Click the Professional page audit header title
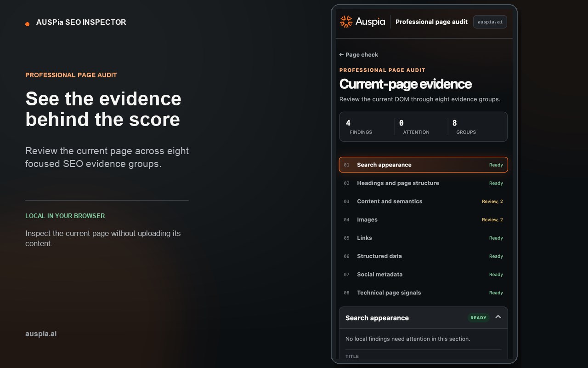The image size is (588, 368). pyautogui.click(x=431, y=22)
